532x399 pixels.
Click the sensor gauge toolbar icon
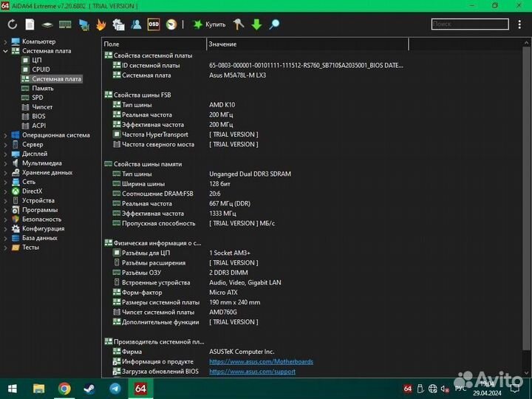pos(171,24)
